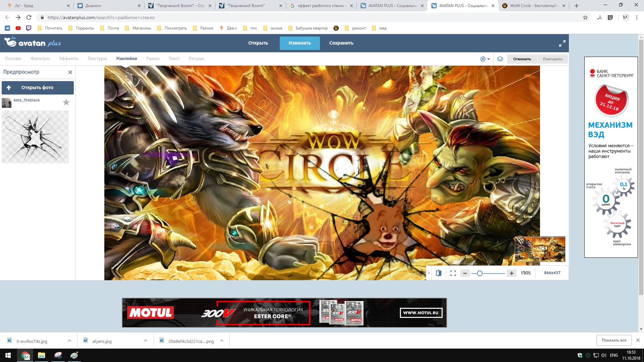Expand options for alyans.jpg download
The height and width of the screenshot is (362, 644).
(x=146, y=341)
